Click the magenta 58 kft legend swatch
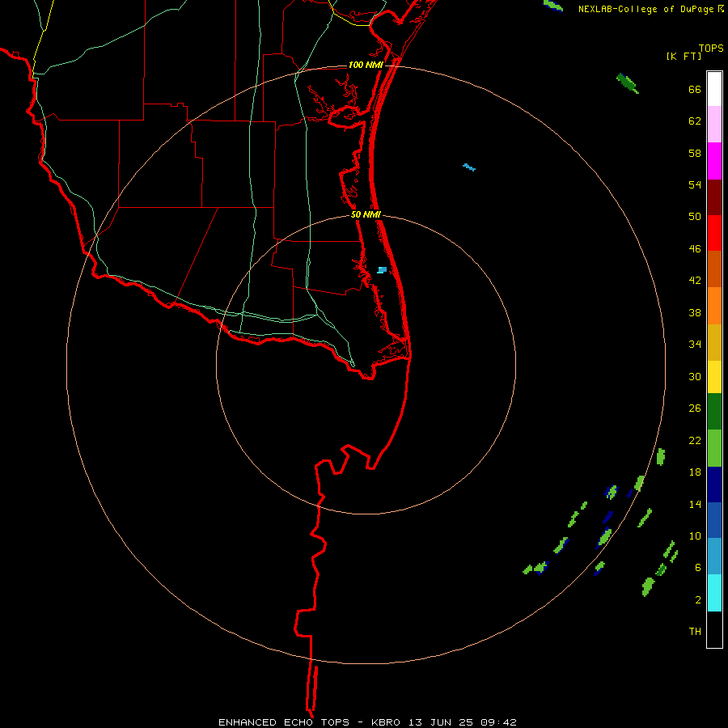The width and height of the screenshot is (728, 728). click(714, 161)
